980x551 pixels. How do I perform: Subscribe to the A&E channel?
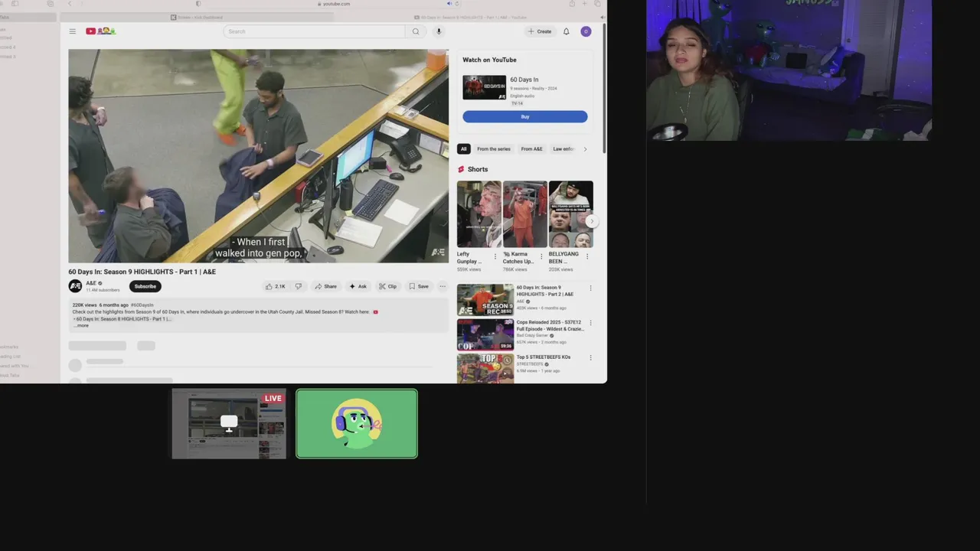point(145,286)
